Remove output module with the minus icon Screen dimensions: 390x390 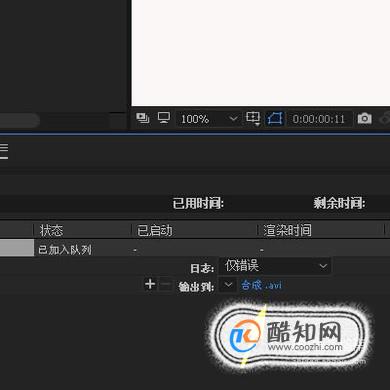click(165, 285)
